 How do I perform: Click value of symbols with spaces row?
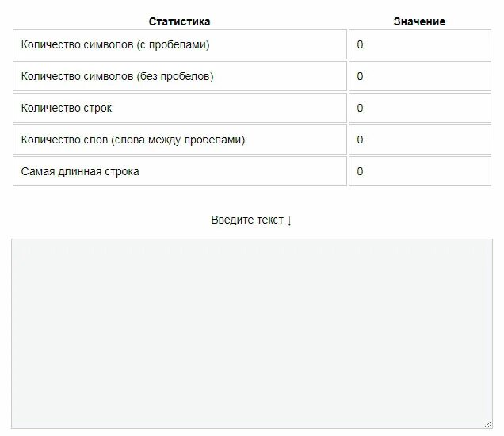pyautogui.click(x=419, y=45)
